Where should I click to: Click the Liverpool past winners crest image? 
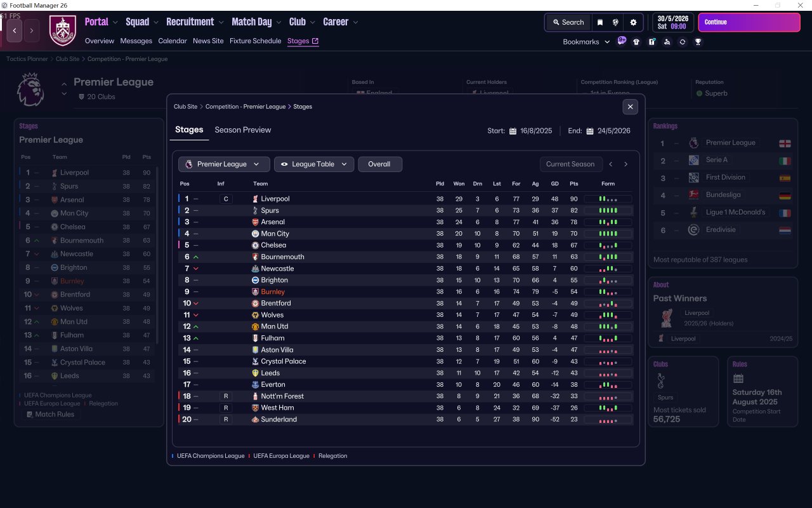coord(665,319)
